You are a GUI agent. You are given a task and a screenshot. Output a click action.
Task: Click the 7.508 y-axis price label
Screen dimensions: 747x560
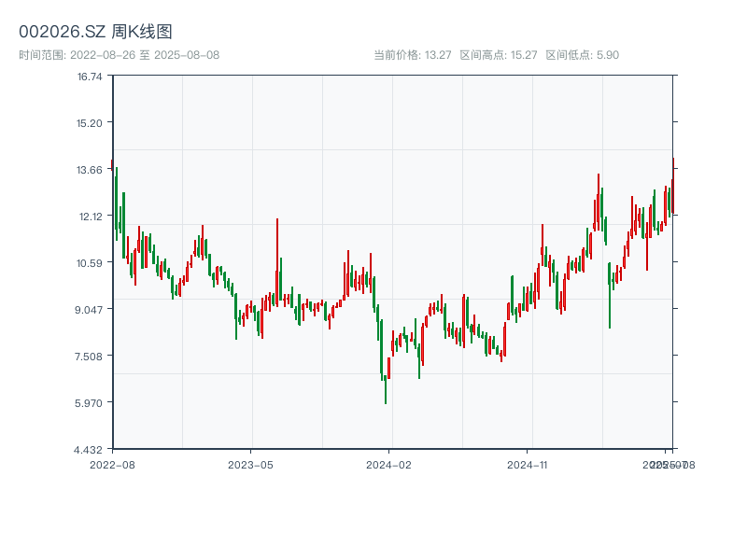click(x=90, y=357)
